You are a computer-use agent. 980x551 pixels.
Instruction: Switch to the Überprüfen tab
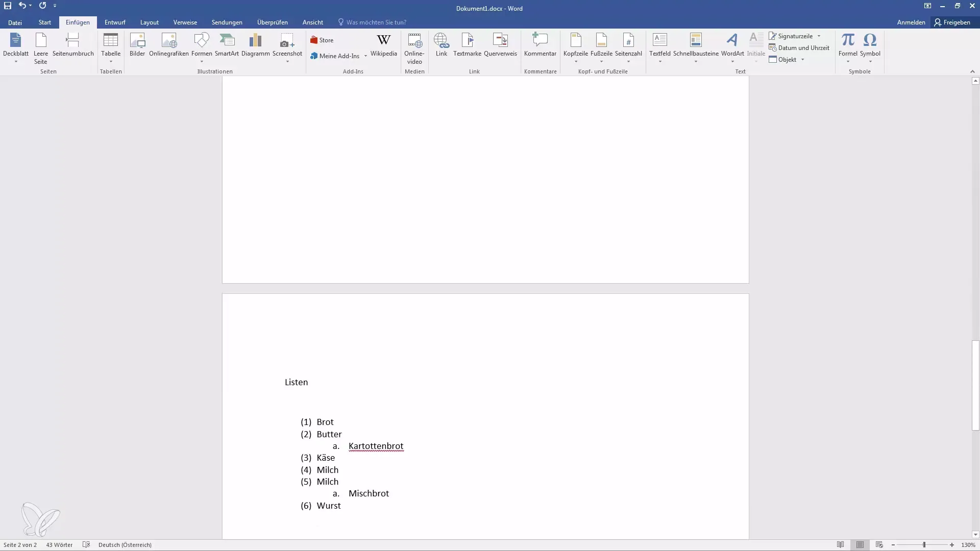pyautogui.click(x=273, y=22)
